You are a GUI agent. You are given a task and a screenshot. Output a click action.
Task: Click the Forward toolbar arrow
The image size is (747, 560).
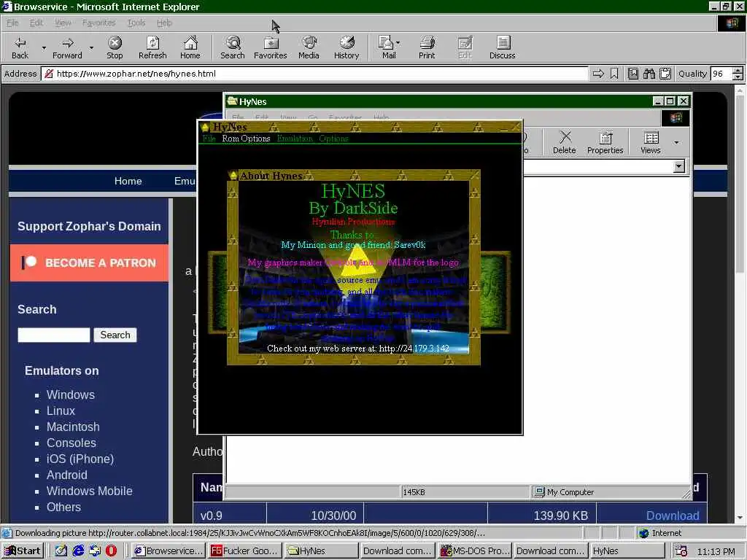[67, 47]
